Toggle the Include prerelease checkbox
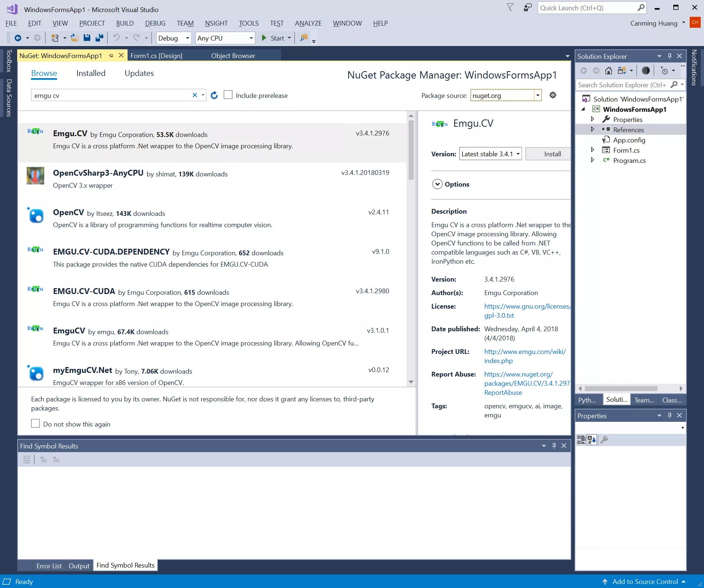Screen dimensions: 704x588 coord(228,95)
